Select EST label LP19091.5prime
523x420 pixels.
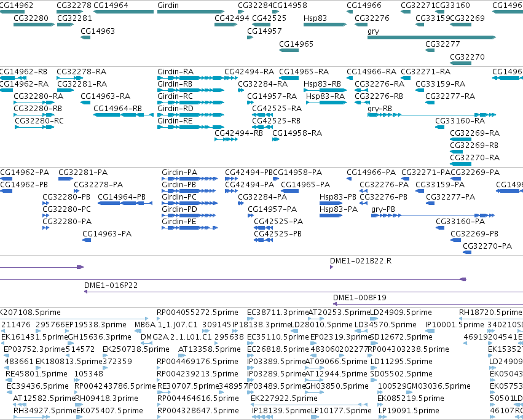tap(409, 411)
